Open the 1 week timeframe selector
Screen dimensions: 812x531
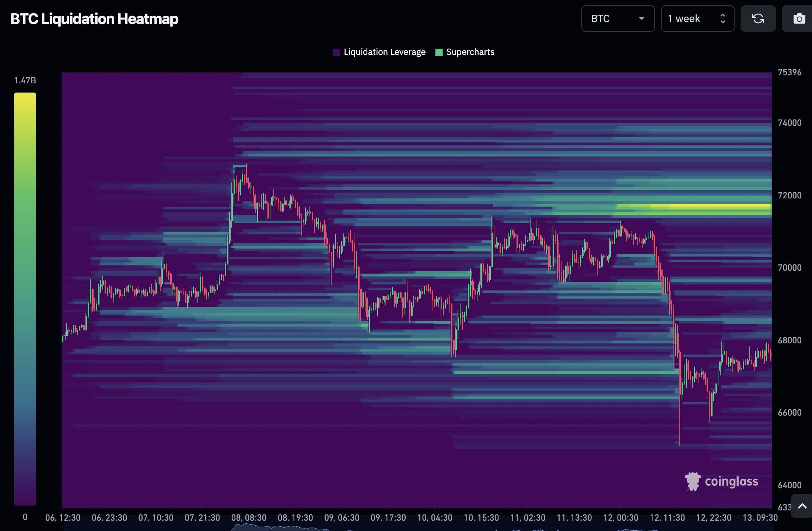point(697,18)
